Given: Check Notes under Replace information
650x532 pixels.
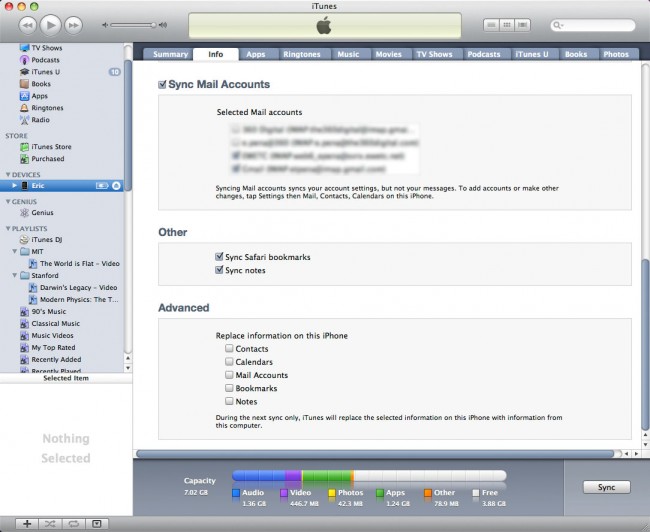Looking at the screenshot, I should 229,401.
